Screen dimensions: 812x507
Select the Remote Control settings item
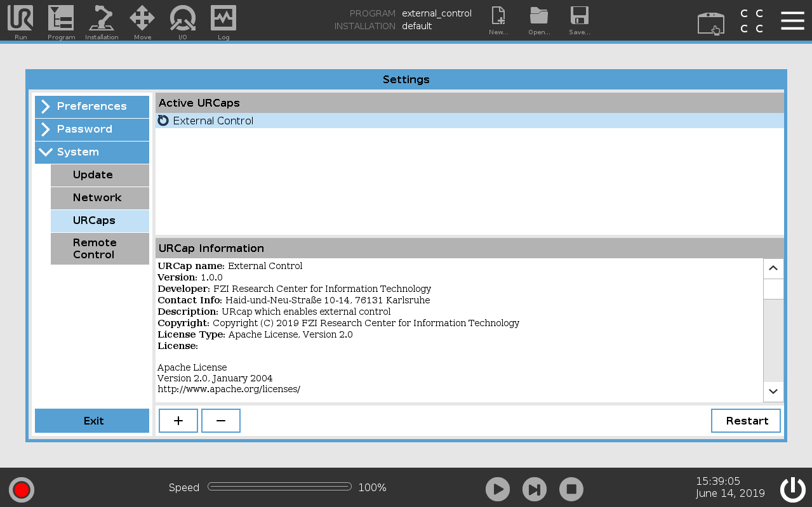pos(100,249)
